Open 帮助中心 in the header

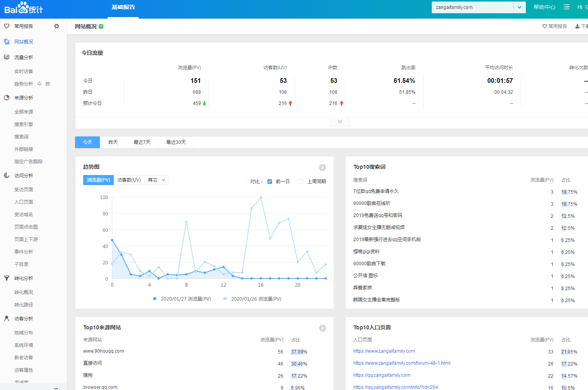544,7
